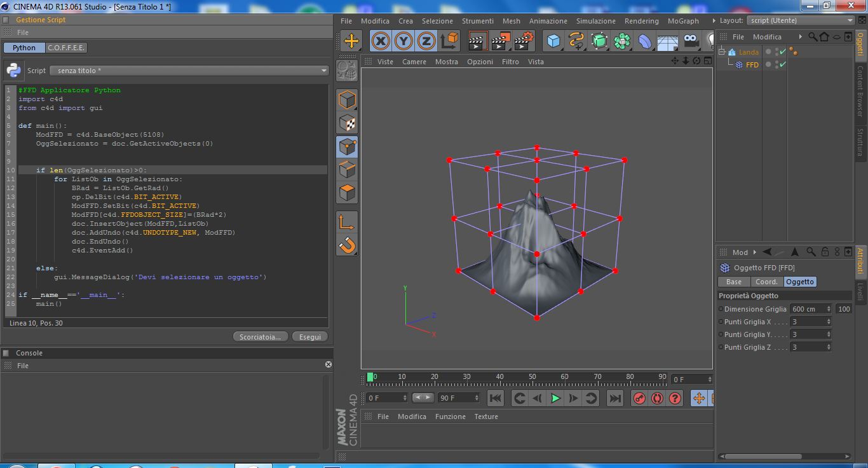The width and height of the screenshot is (868, 468).
Task: Open the search icon in Objects panel
Action: pyautogui.click(x=812, y=37)
